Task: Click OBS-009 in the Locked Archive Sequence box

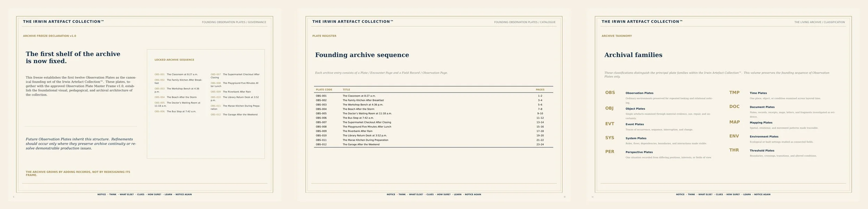Action: click(x=216, y=92)
